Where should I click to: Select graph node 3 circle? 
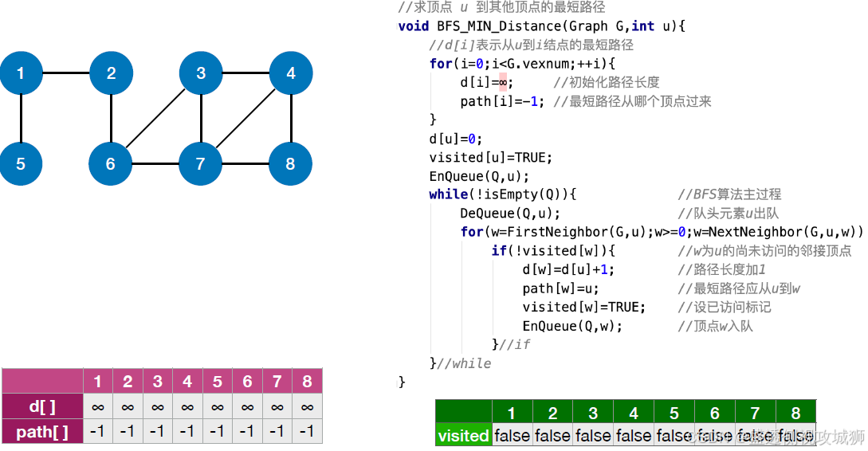tap(201, 73)
